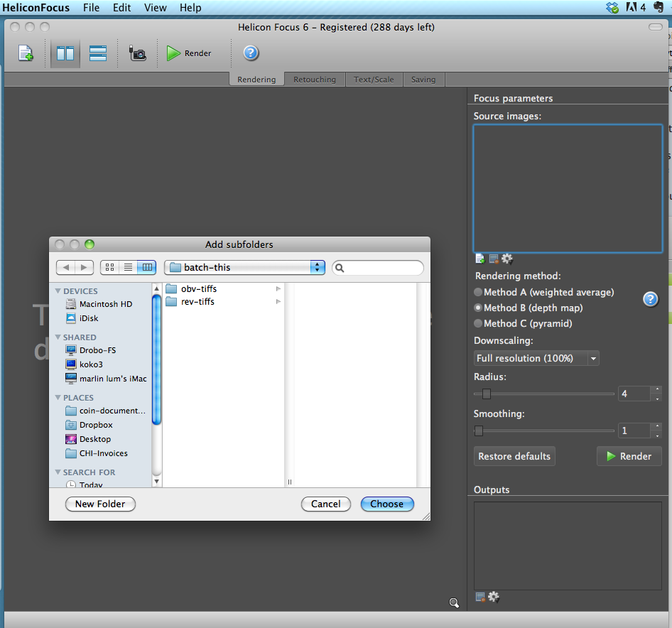Click the Radius slider handle

tap(487, 394)
